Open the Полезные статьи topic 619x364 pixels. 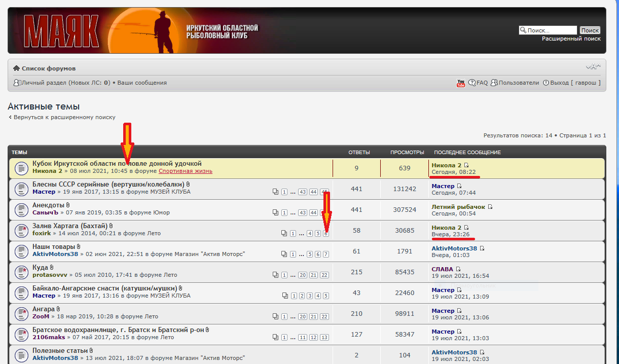pos(60,350)
